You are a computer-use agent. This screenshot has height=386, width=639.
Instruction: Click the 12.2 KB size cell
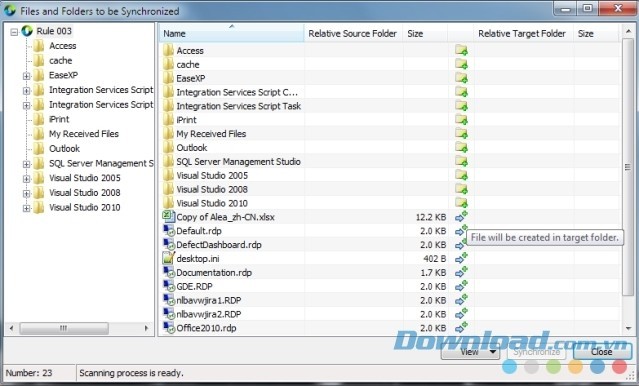(431, 217)
